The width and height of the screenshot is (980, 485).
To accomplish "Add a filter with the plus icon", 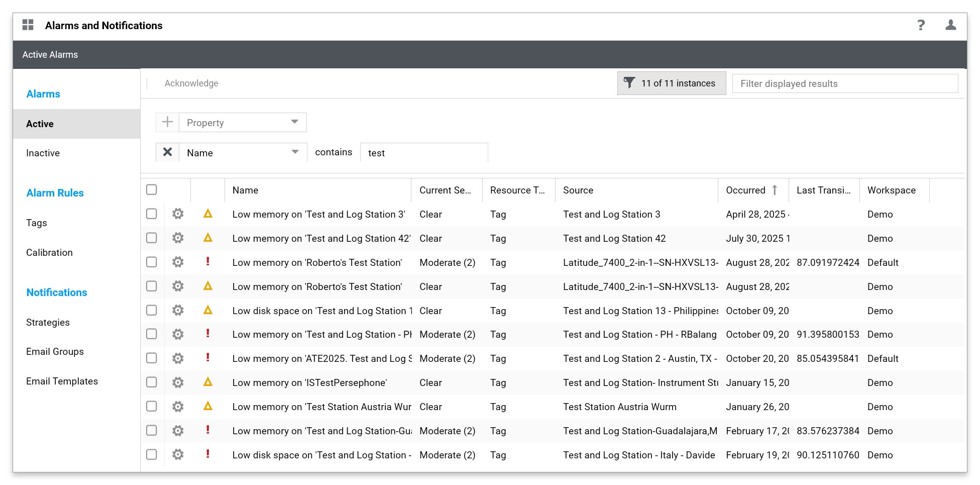I will tap(167, 122).
